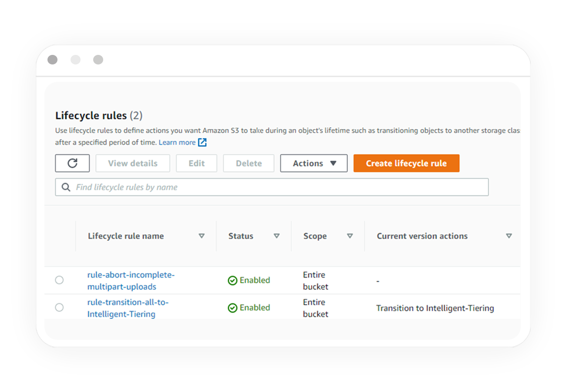Click the Current version actions header text
566x392 pixels.
pos(422,236)
